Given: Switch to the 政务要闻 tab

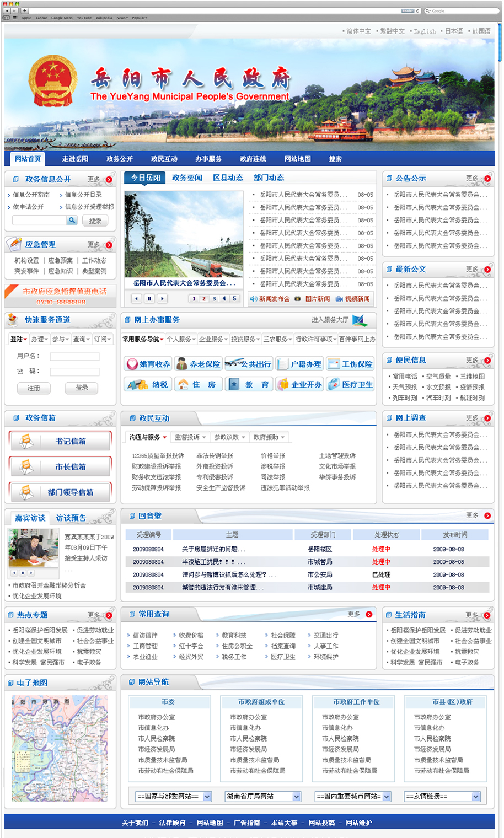Looking at the screenshot, I should [x=187, y=178].
